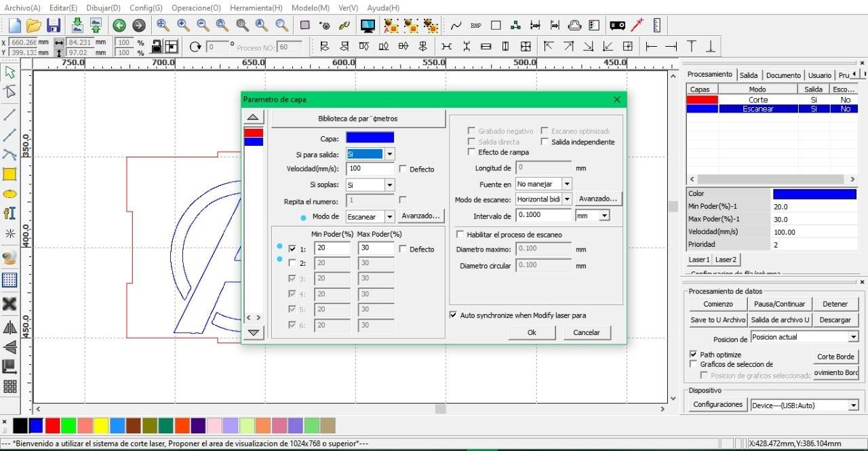
Task: Select the arrow Selection tool
Action: (10, 72)
